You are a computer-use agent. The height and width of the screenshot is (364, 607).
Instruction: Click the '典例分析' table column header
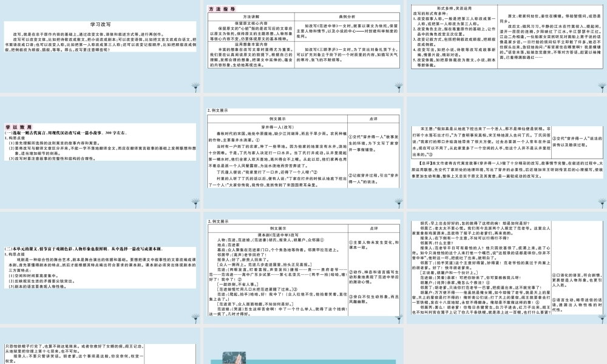pyautogui.click(x=347, y=16)
